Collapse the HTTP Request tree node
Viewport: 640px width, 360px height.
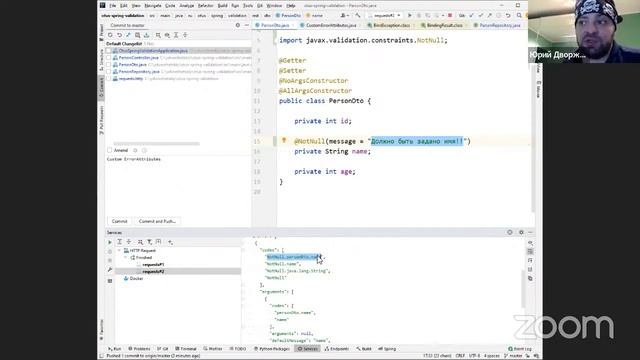coord(120,251)
